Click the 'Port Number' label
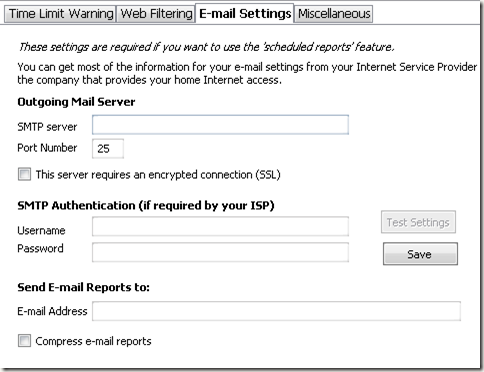 point(47,148)
